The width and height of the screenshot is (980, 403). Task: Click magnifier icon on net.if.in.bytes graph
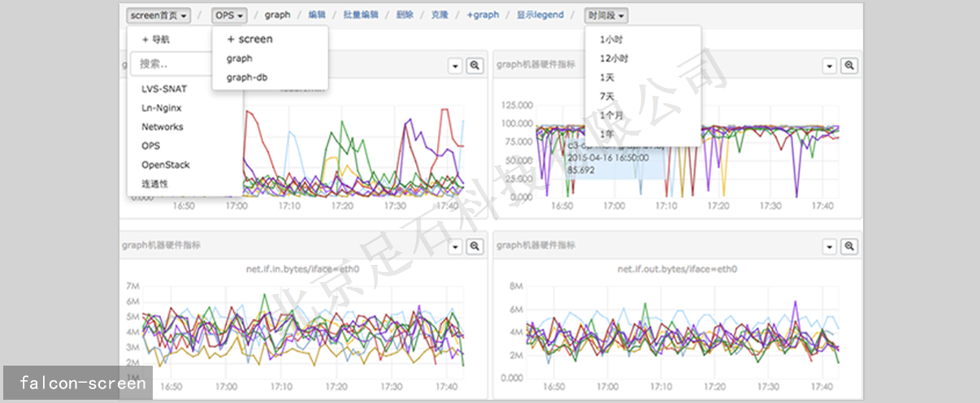pos(475,245)
